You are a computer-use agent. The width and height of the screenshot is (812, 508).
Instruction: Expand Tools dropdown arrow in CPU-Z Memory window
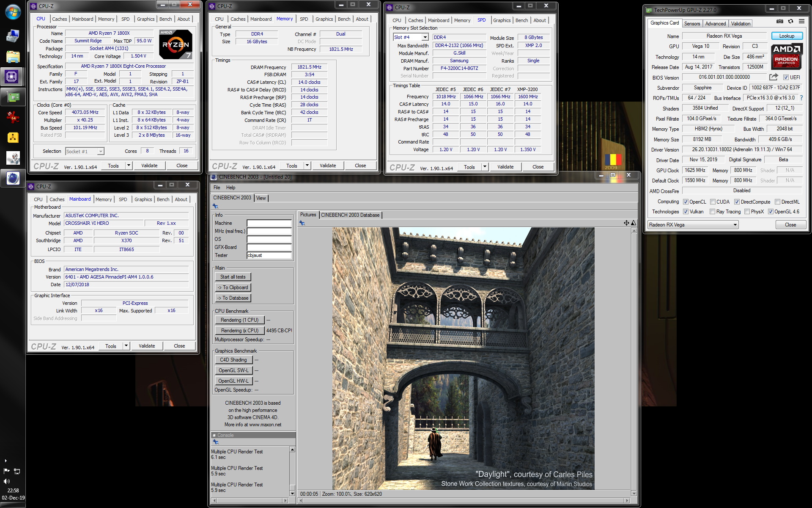click(307, 166)
